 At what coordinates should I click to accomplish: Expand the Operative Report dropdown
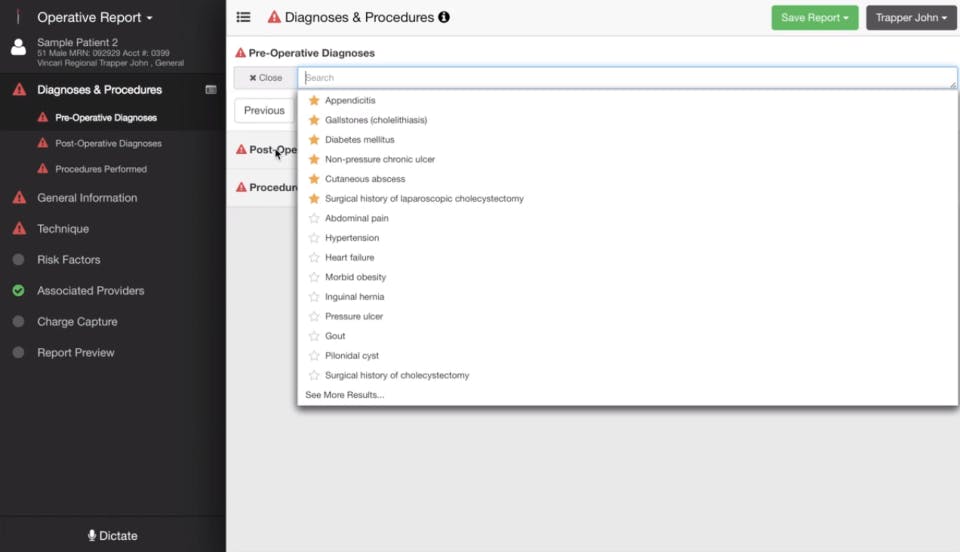[95, 17]
